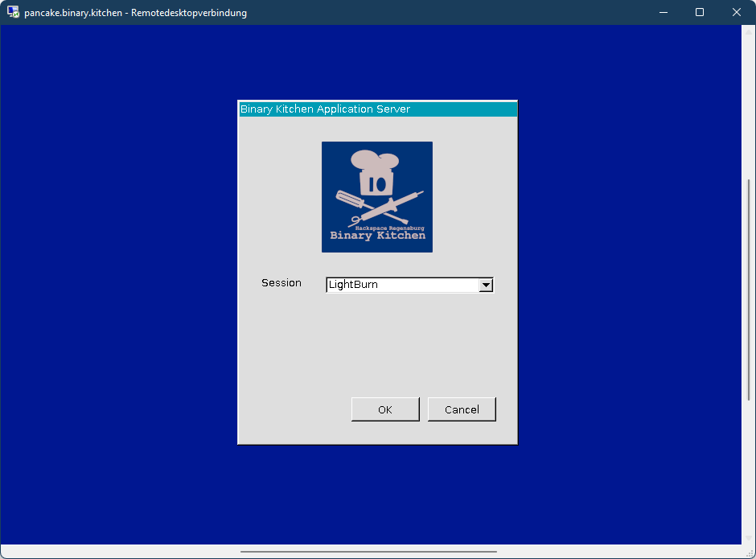Screen dimensions: 756x559
Task: Click the vertical scrollbar of remote window
Action: [x=749, y=290]
